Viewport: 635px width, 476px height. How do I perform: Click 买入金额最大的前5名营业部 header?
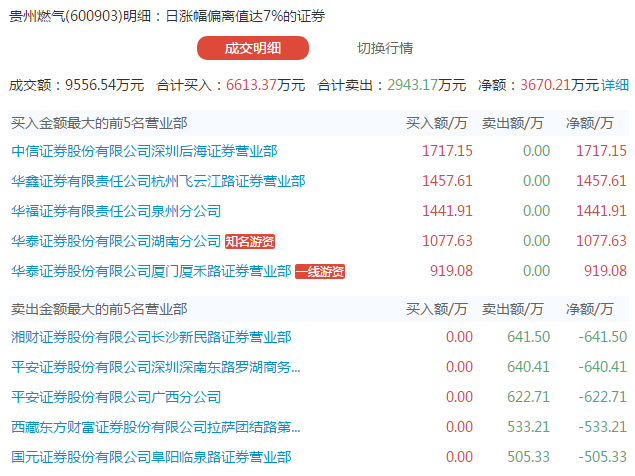pyautogui.click(x=99, y=123)
